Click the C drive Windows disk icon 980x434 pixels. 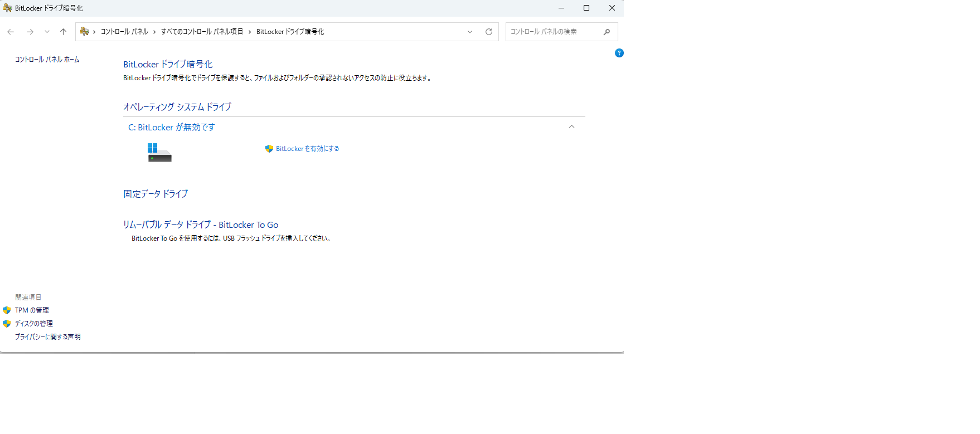(159, 152)
